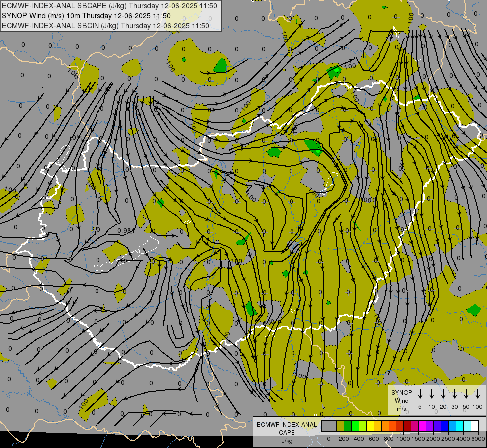487x448 pixels.
Task: Click the 6000 tick label on the CAPE scale
Action: [478, 439]
